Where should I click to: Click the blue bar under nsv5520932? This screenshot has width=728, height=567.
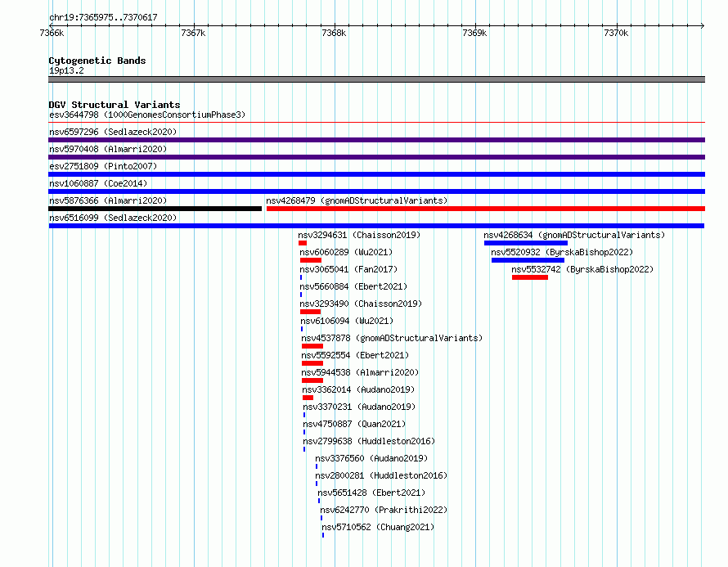(x=528, y=260)
